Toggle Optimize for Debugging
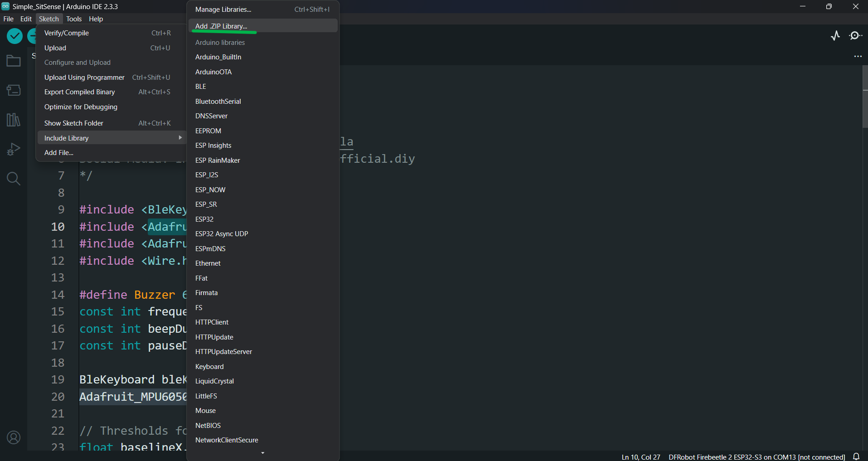This screenshot has width=868, height=461. tap(111, 107)
